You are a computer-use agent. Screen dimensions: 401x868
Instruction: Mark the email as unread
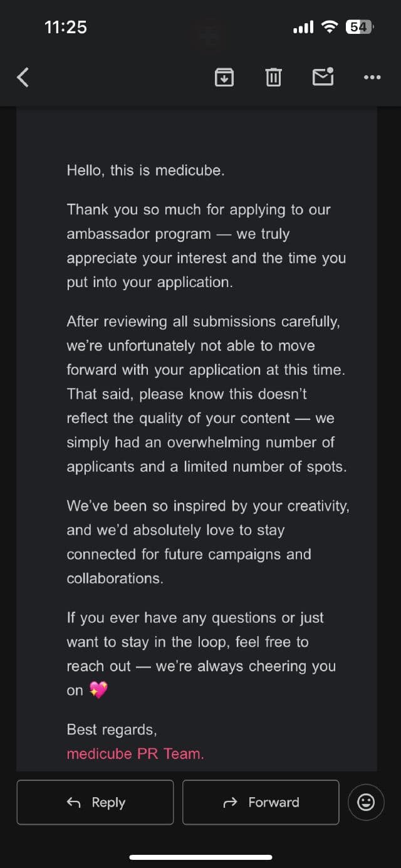323,76
